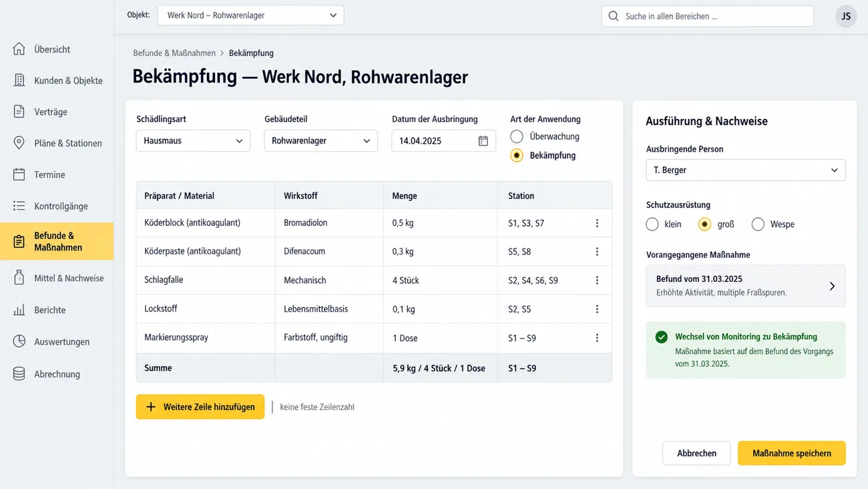Select Bekämpfung radio button

click(x=516, y=155)
